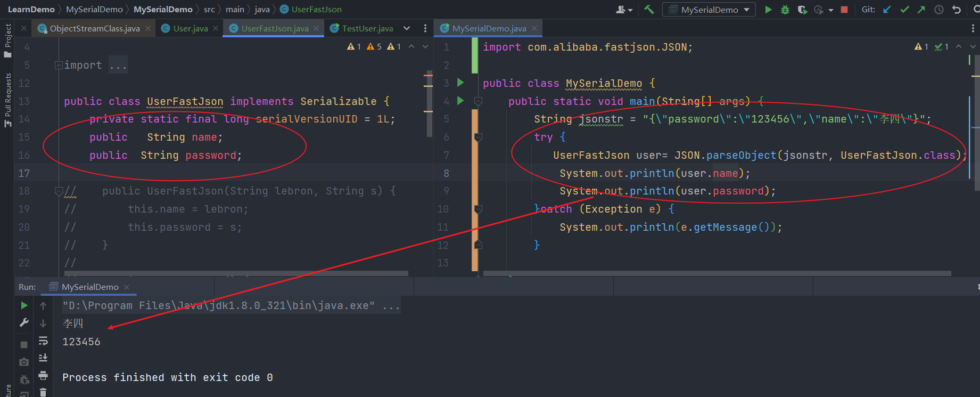This screenshot has width=980, height=397.
Task: Select the MySerialDemo.java editor tab
Action: 489,29
